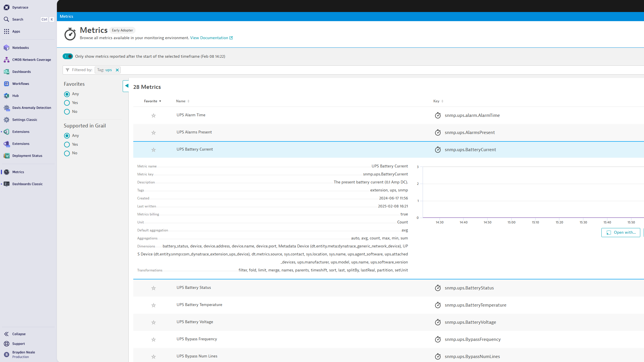Toggle only show metrics reported in timeframe

68,56
